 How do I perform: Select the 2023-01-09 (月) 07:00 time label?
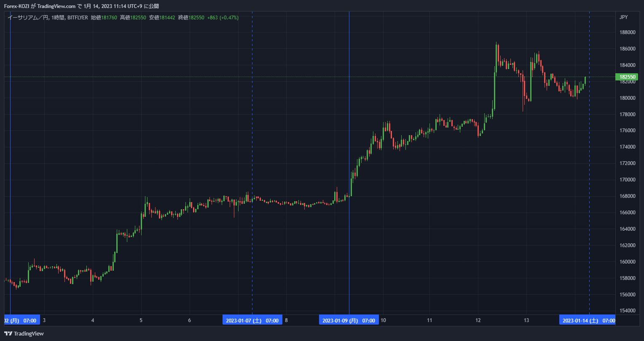pyautogui.click(x=349, y=320)
